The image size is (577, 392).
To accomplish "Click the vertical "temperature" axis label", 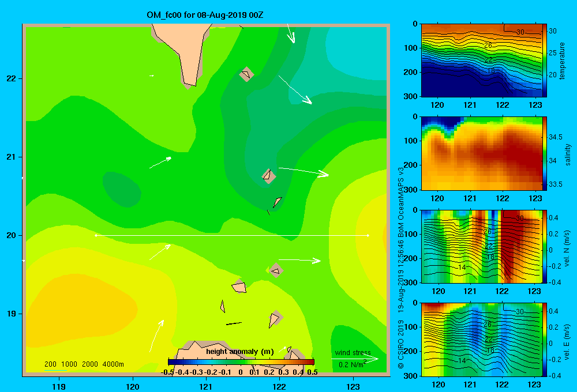I will pyautogui.click(x=562, y=61).
